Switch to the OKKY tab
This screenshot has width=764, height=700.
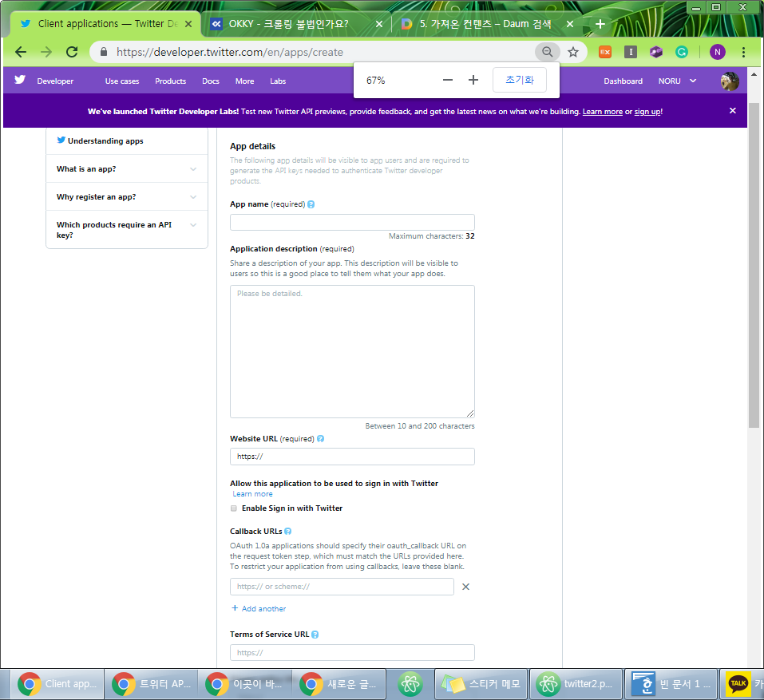(295, 24)
